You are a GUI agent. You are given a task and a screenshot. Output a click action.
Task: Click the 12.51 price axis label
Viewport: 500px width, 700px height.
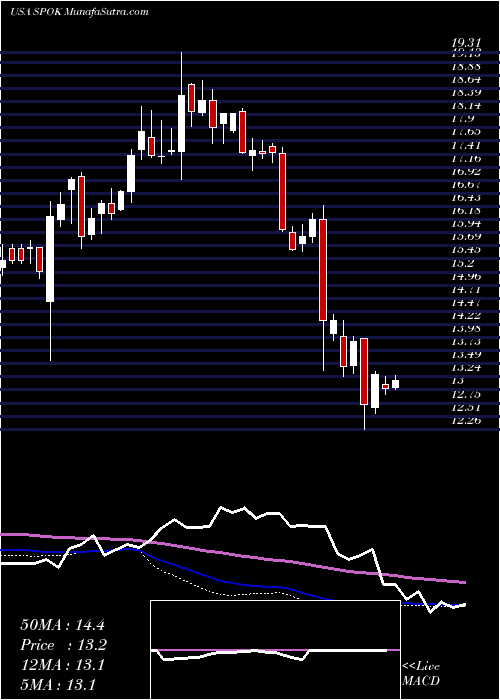pos(466,407)
